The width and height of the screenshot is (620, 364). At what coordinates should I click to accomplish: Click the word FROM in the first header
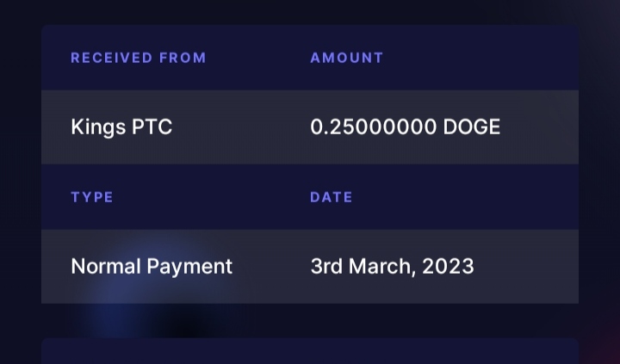pos(183,58)
